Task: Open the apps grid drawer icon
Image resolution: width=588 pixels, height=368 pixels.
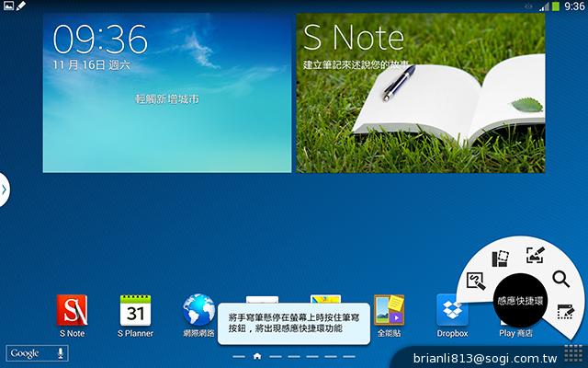Action: [573, 353]
